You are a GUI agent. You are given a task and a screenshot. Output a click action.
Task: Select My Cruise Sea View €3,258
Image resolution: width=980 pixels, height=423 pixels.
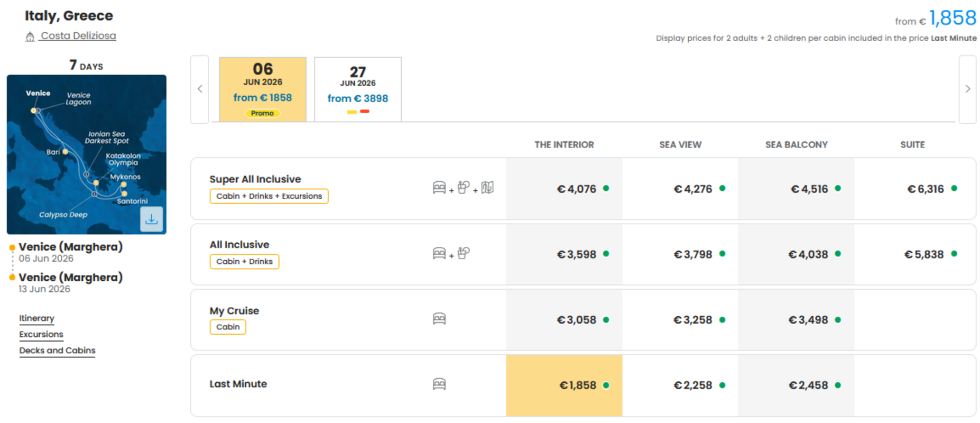click(x=680, y=320)
